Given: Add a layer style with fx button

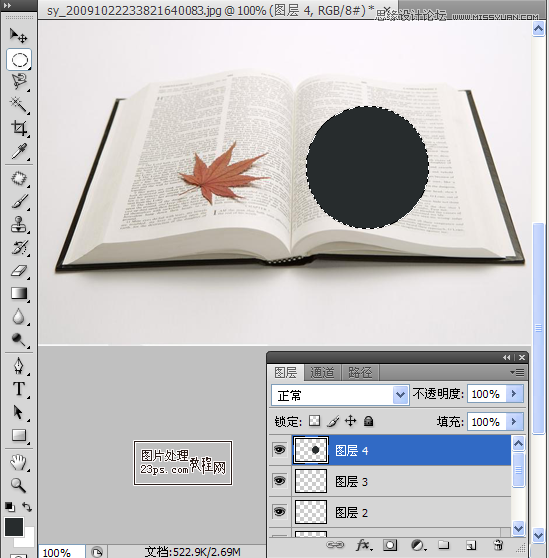Looking at the screenshot, I should [x=363, y=545].
